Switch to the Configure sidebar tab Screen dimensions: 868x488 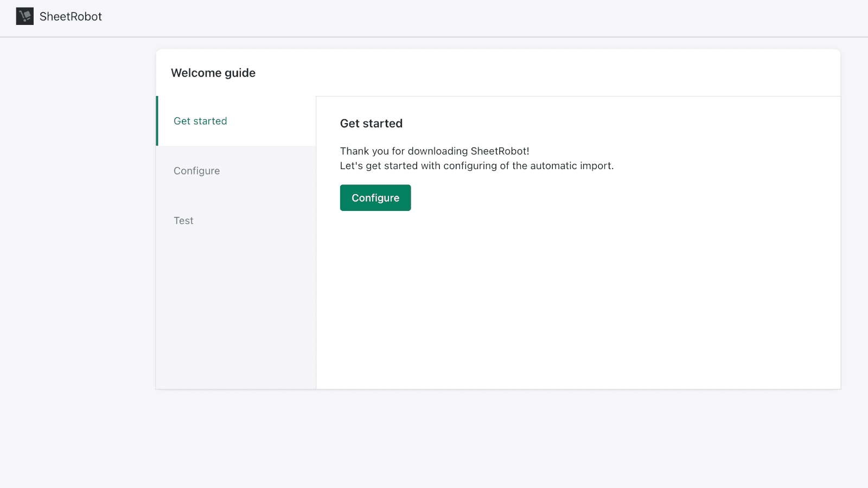(196, 171)
